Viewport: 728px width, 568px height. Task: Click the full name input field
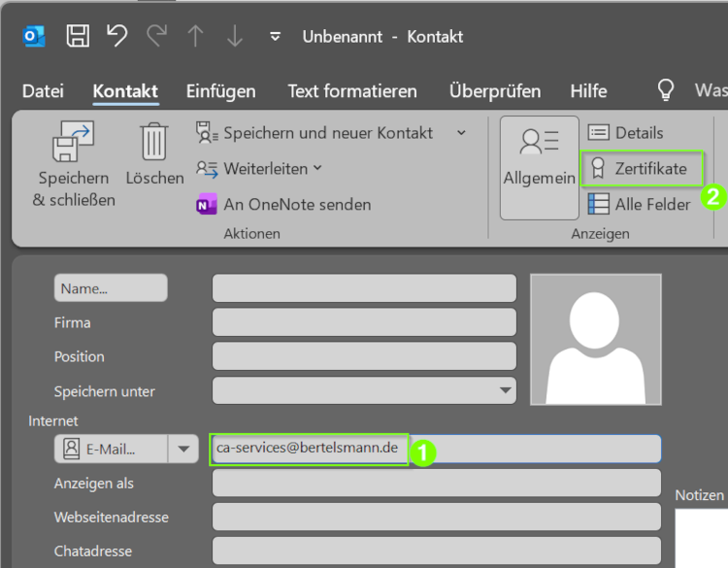(x=364, y=288)
